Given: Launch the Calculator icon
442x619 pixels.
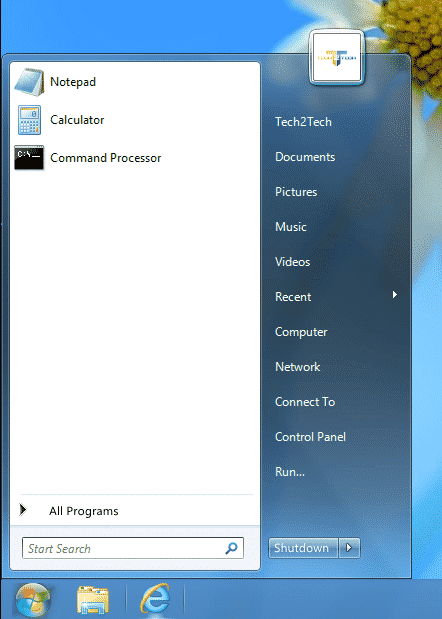Looking at the screenshot, I should tap(29, 120).
